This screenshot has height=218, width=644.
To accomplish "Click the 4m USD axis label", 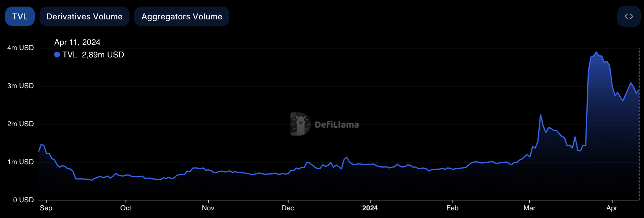I will pos(20,48).
